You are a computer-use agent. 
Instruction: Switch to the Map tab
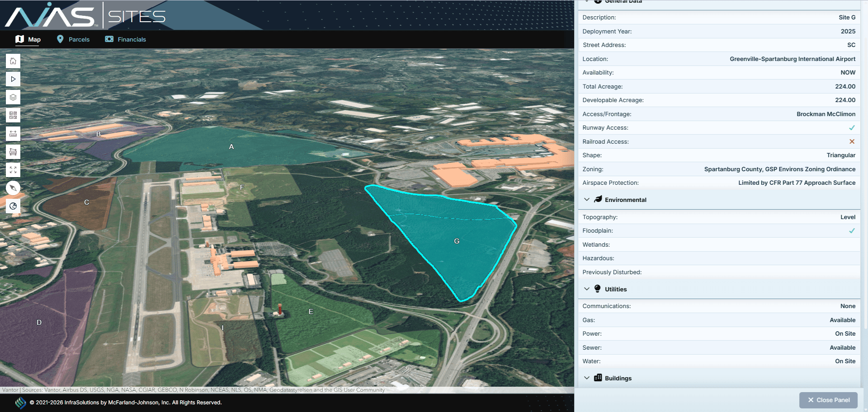[x=28, y=39]
